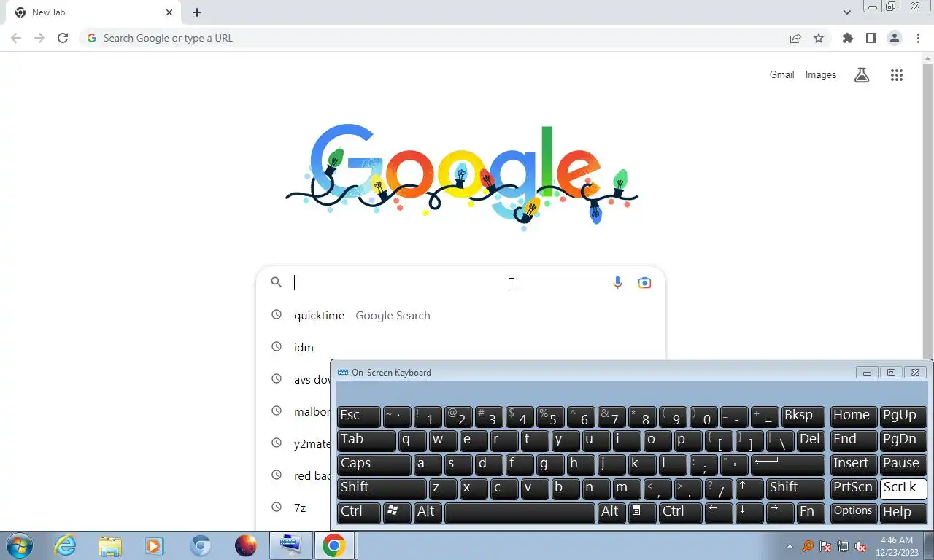Open the Extensions puzzle icon
This screenshot has height=560, width=934.
pos(847,38)
